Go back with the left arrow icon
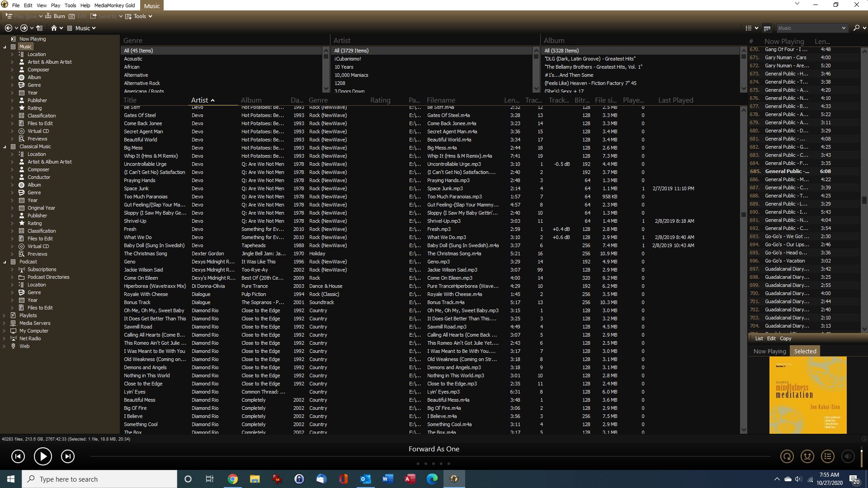 click(x=8, y=28)
